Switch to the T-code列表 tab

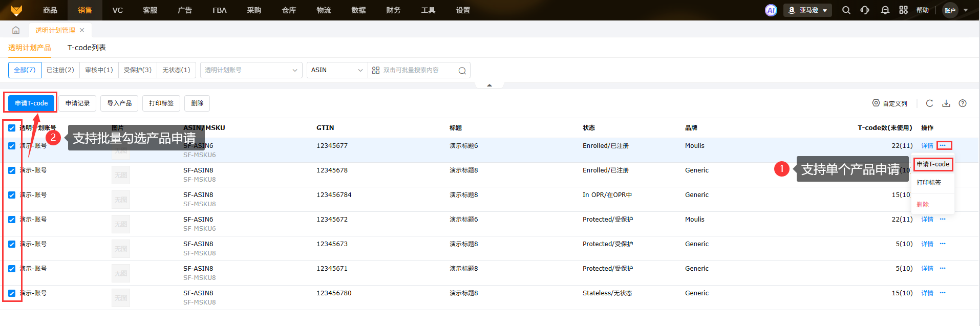coord(87,48)
